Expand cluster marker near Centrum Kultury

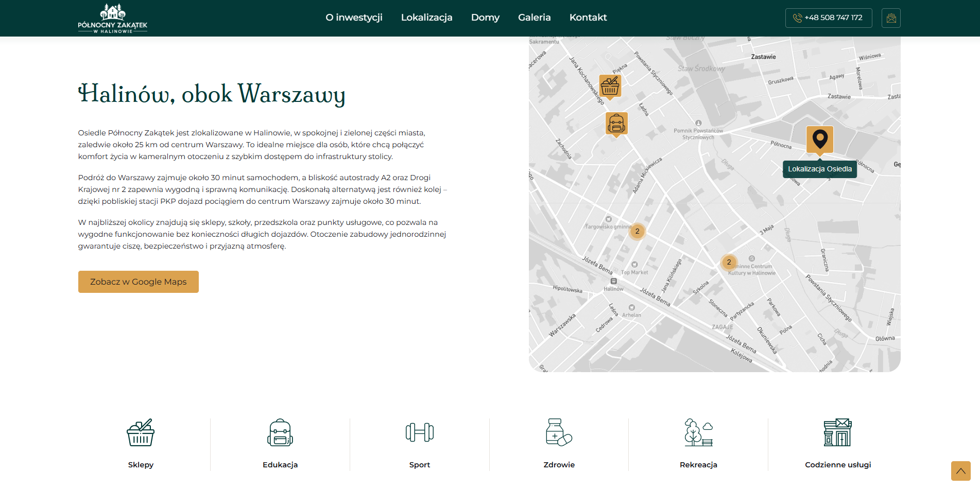pos(729,262)
